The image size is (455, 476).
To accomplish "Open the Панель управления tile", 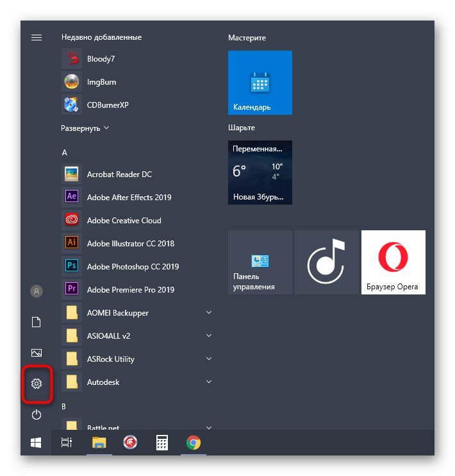I will coord(260,262).
